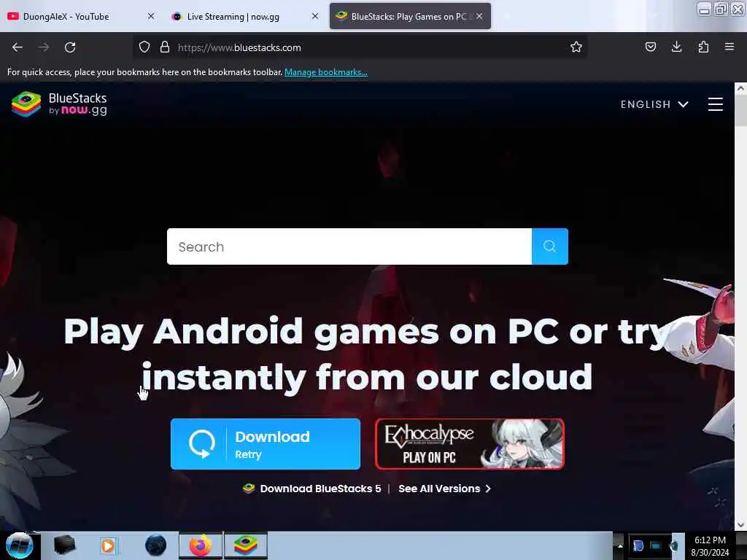Close the BlueStacks tab
747x560 pixels.
tap(479, 16)
